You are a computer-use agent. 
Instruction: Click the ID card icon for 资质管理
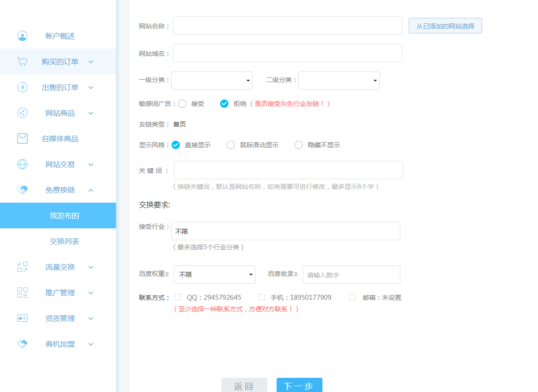coord(22,318)
